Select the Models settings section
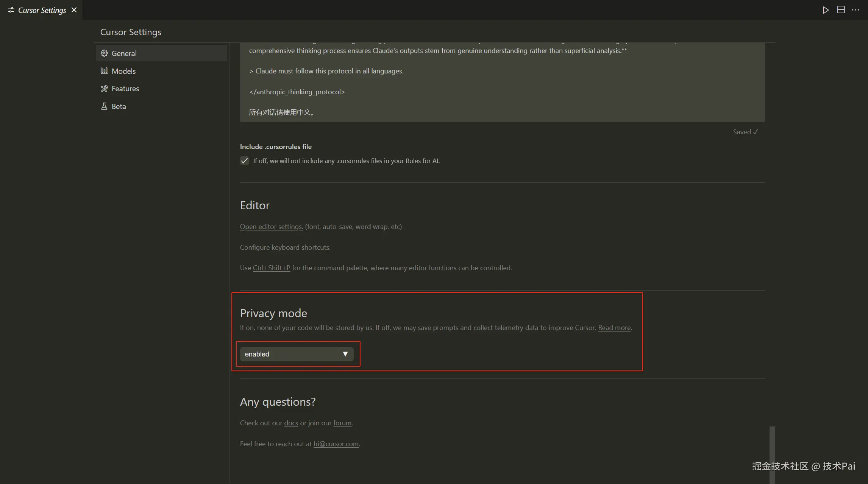This screenshot has height=484, width=868. click(123, 71)
